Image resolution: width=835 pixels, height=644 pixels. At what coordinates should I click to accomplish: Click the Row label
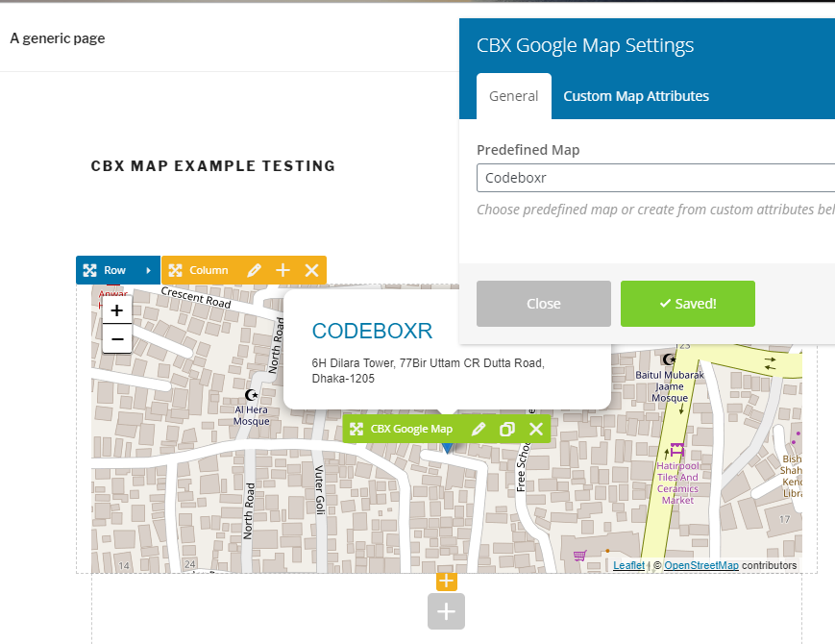click(114, 270)
